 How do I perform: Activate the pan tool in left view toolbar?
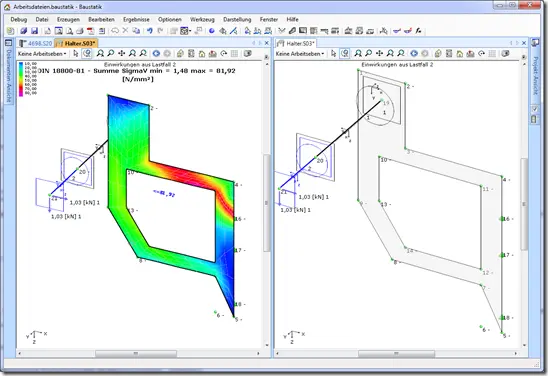[121, 53]
